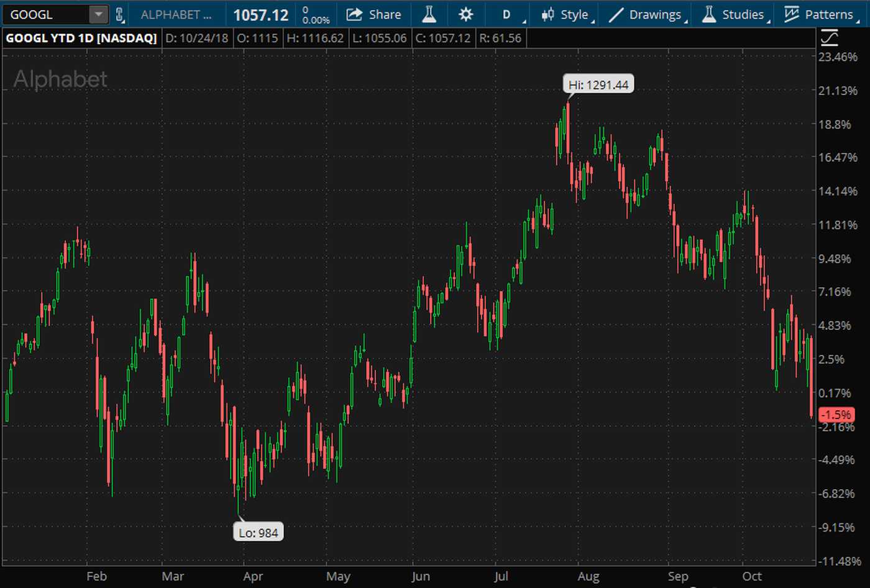Click the 0.17% axis label
870x588 pixels.
835,393
